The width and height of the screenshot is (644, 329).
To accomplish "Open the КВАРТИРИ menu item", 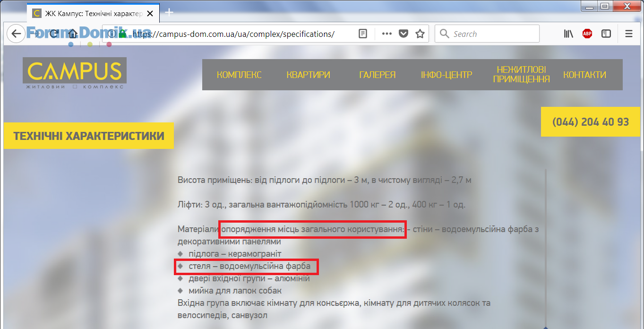I will point(308,75).
